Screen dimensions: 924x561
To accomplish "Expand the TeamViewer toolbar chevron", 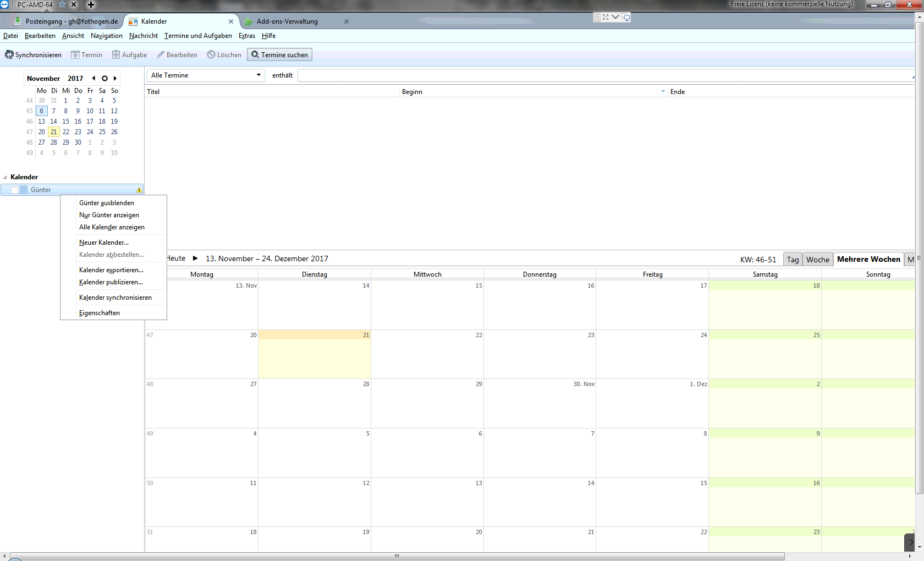I will [615, 17].
